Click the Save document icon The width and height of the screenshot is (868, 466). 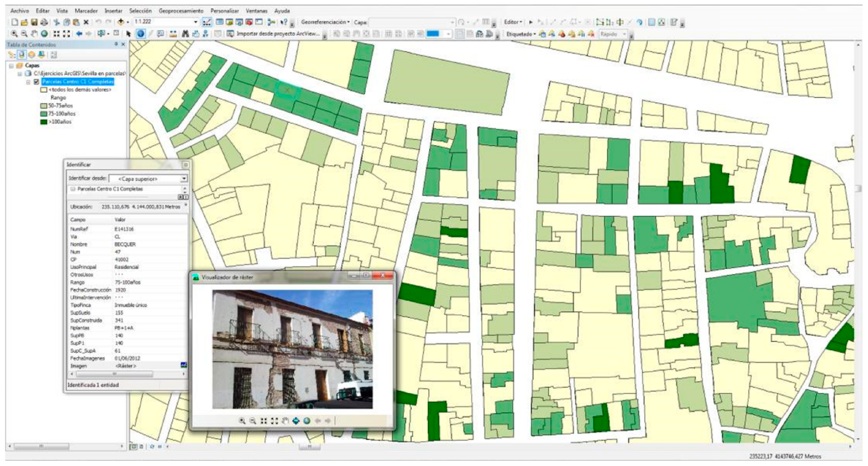click(x=34, y=22)
